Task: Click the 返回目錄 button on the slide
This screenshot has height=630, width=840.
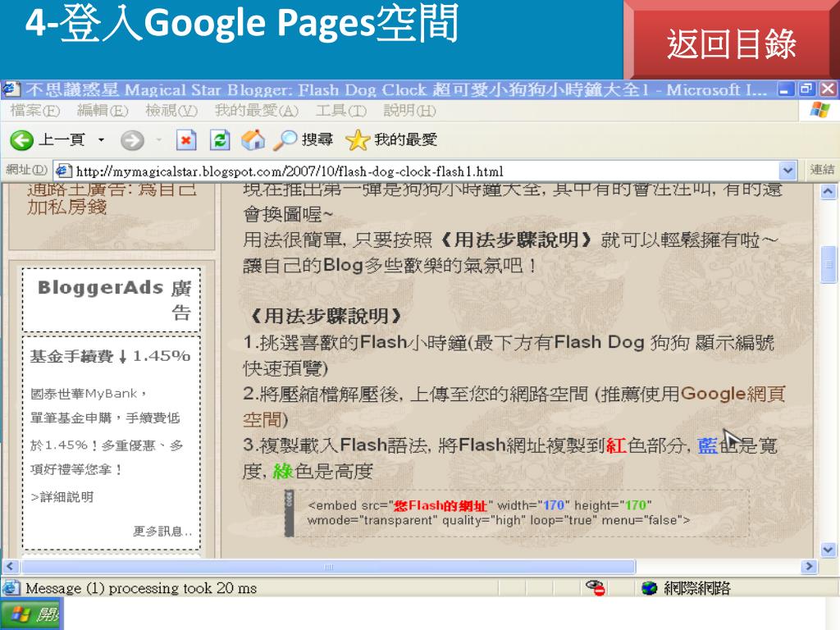Action: pyautogui.click(x=731, y=43)
